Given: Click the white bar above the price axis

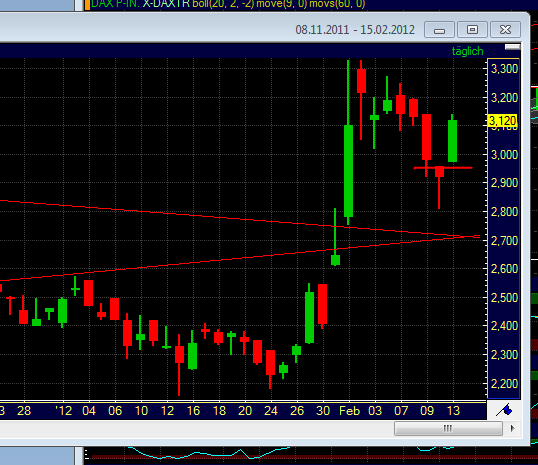Looking at the screenshot, I should 513,47.
